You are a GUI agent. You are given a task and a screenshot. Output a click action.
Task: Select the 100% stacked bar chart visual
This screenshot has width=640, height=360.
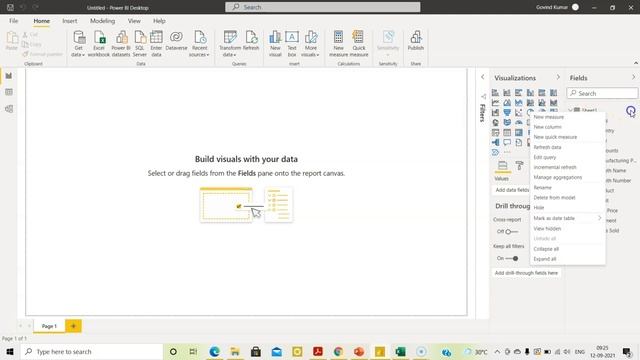coord(542,93)
